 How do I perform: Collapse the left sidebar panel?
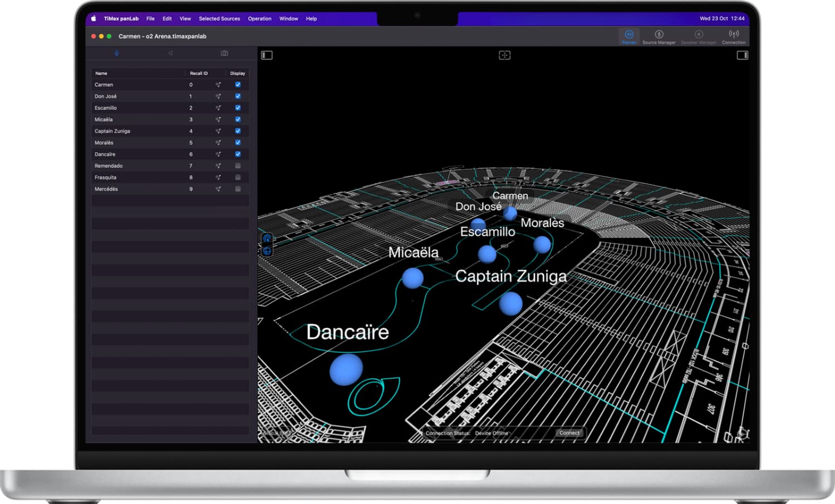pos(266,55)
